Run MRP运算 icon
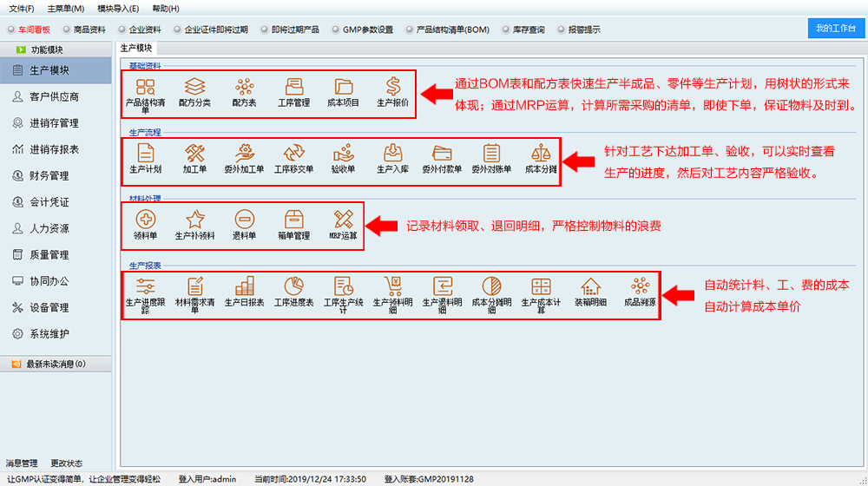This screenshot has height=486, width=868. pyautogui.click(x=343, y=220)
